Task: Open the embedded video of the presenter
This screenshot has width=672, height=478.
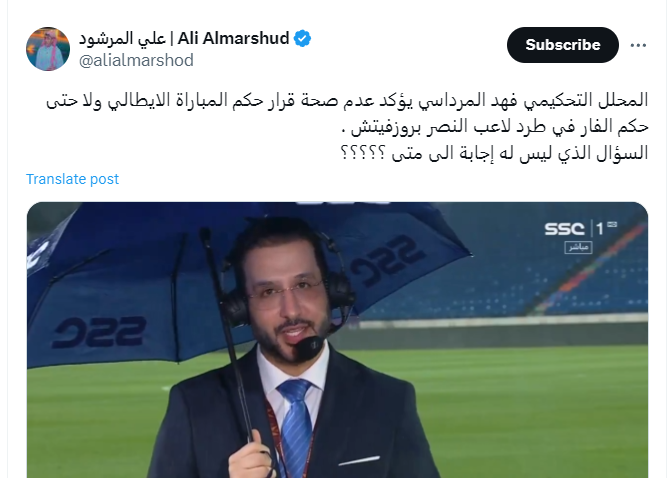Action: click(337, 340)
